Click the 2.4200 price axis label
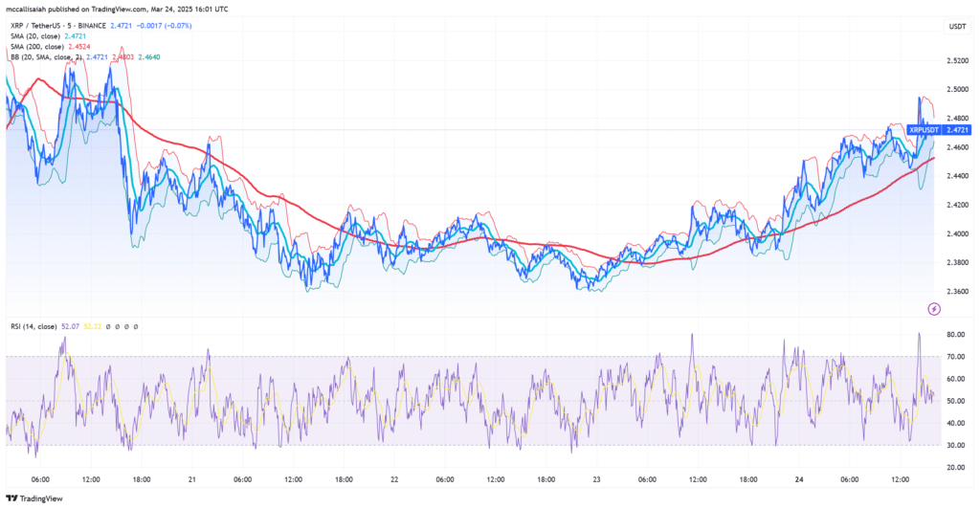The width and height of the screenshot is (980, 509). coord(957,205)
